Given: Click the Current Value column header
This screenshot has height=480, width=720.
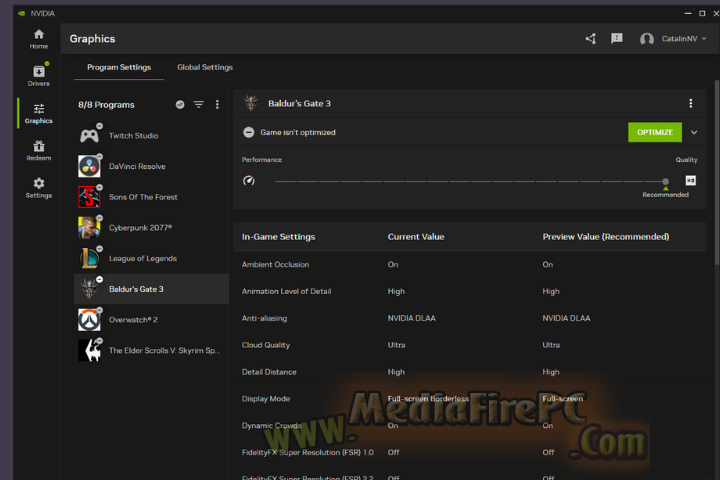Looking at the screenshot, I should pyautogui.click(x=416, y=237).
